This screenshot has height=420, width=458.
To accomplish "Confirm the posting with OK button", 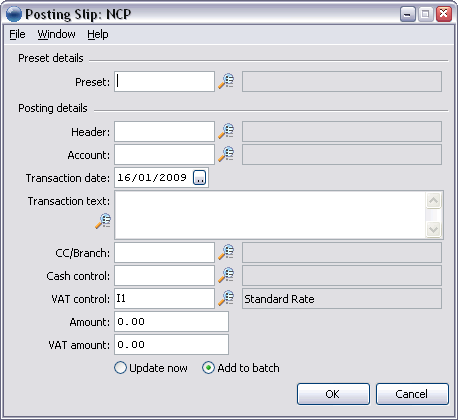I will 333,394.
